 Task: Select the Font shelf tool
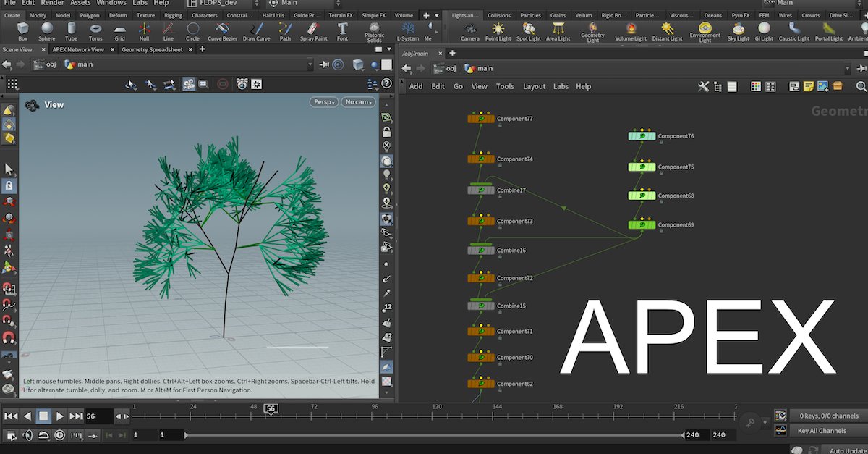click(342, 31)
